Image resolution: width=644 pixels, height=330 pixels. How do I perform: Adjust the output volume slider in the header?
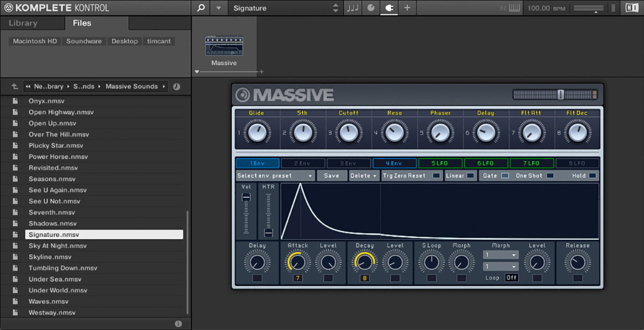tap(588, 8)
